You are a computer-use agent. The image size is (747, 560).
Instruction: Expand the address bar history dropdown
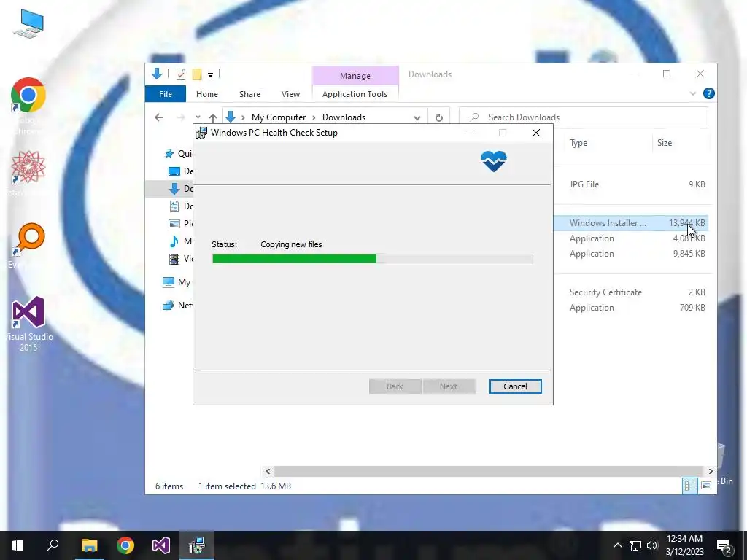click(417, 117)
